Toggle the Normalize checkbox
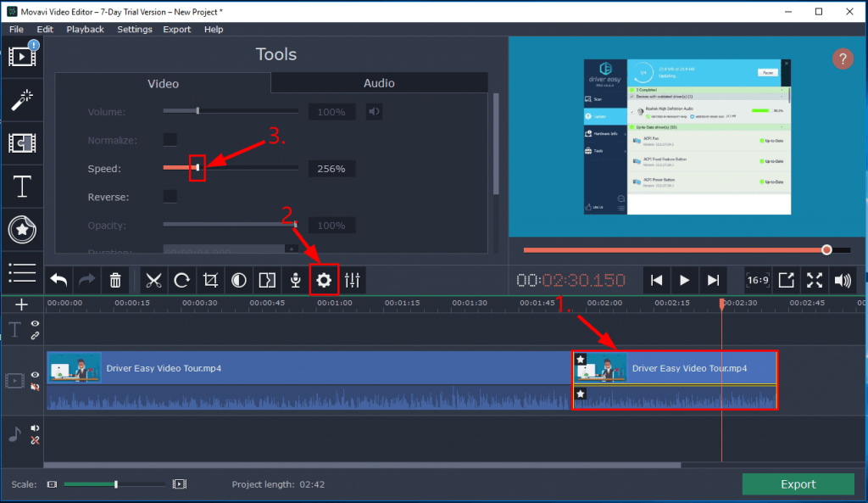 (170, 140)
